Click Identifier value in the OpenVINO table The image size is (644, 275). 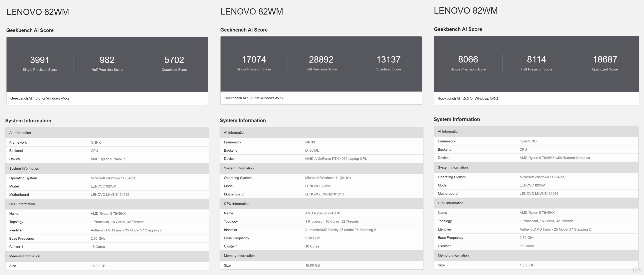point(555,229)
